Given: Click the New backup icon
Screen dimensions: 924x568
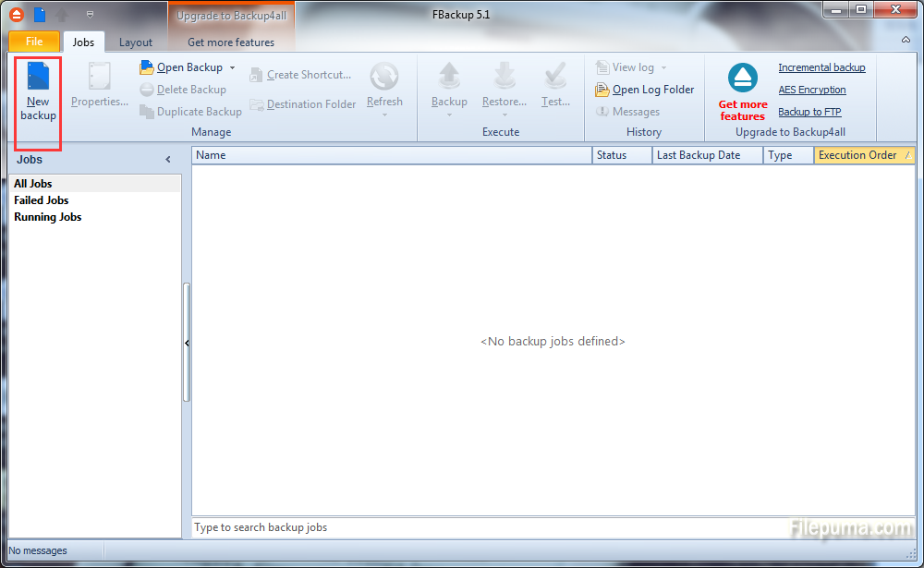Looking at the screenshot, I should 38,78.
